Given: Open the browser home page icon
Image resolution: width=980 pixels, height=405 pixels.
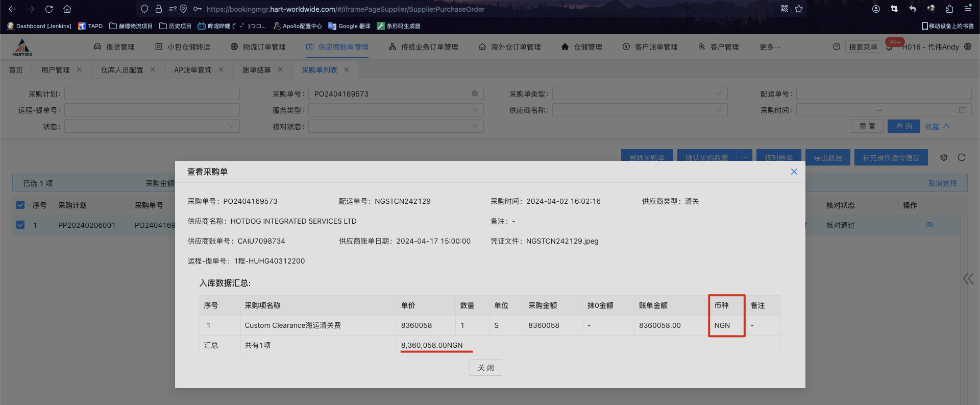Looking at the screenshot, I should pyautogui.click(x=67, y=9).
